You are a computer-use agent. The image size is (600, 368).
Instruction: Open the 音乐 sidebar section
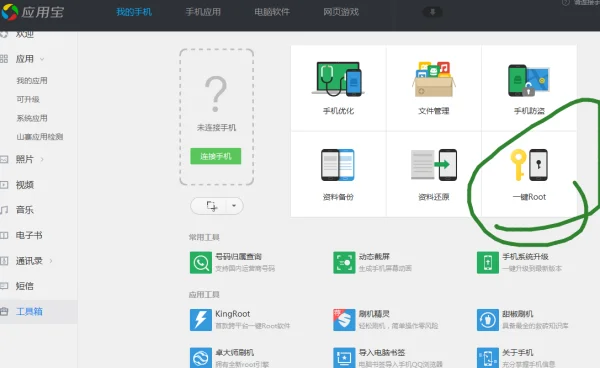pos(25,210)
